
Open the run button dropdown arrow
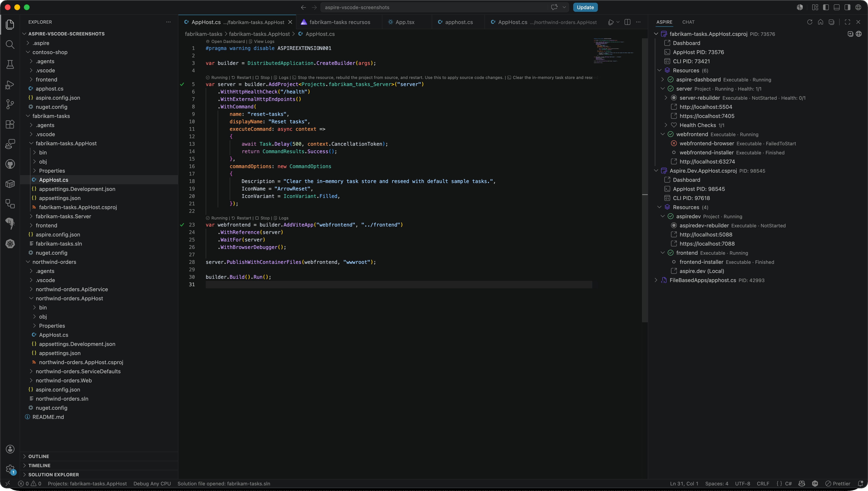(x=618, y=22)
